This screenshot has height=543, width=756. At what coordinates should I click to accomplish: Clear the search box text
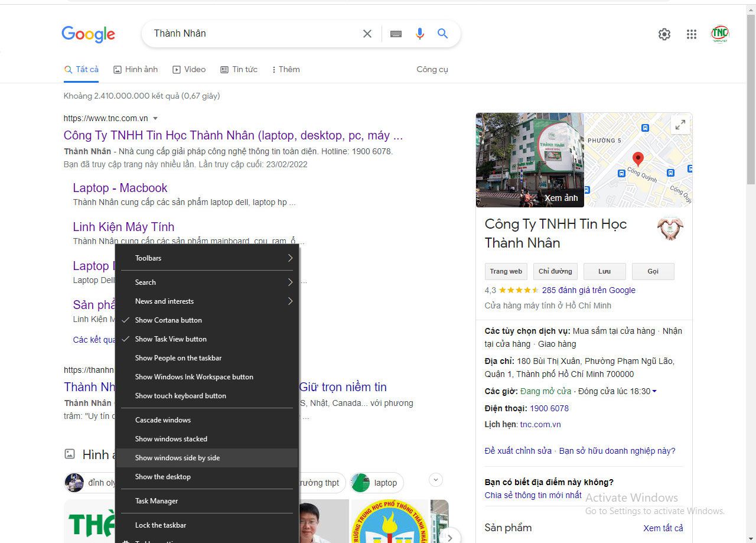(x=367, y=34)
